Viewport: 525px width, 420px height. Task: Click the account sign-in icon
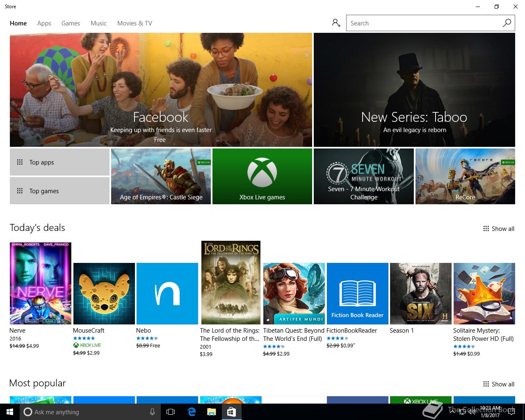(x=336, y=23)
